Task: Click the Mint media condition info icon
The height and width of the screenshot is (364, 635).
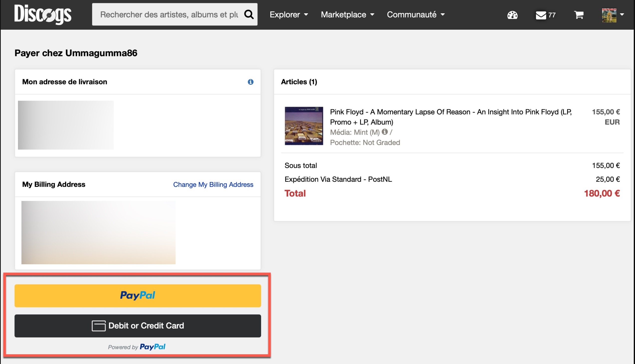Action: [385, 132]
